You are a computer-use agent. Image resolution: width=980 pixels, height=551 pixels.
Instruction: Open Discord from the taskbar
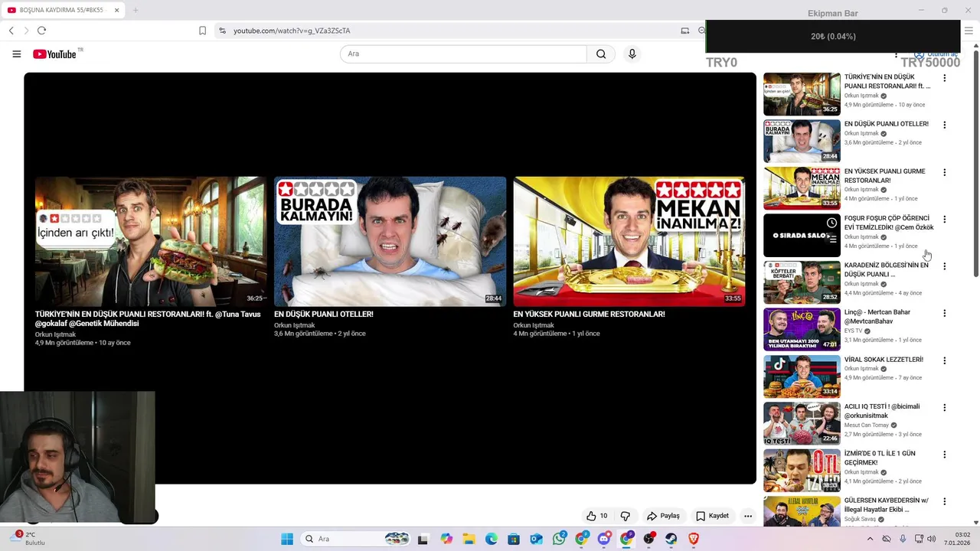[x=604, y=539]
